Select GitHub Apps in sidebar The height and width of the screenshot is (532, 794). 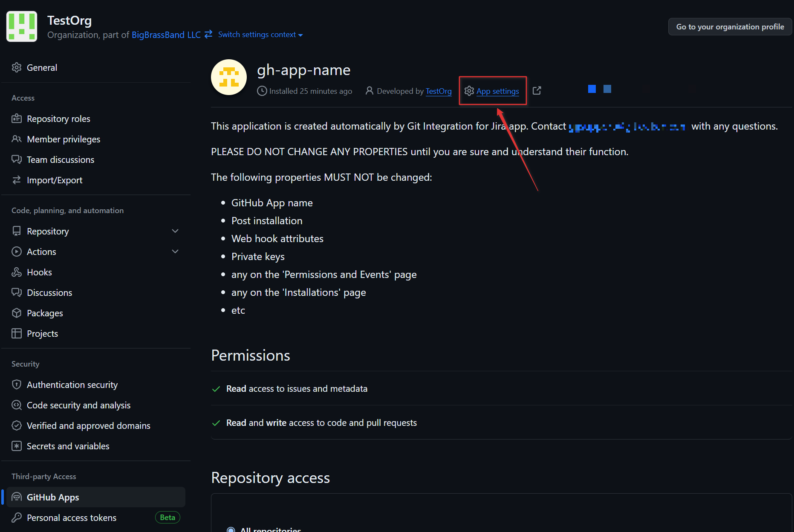(96, 497)
